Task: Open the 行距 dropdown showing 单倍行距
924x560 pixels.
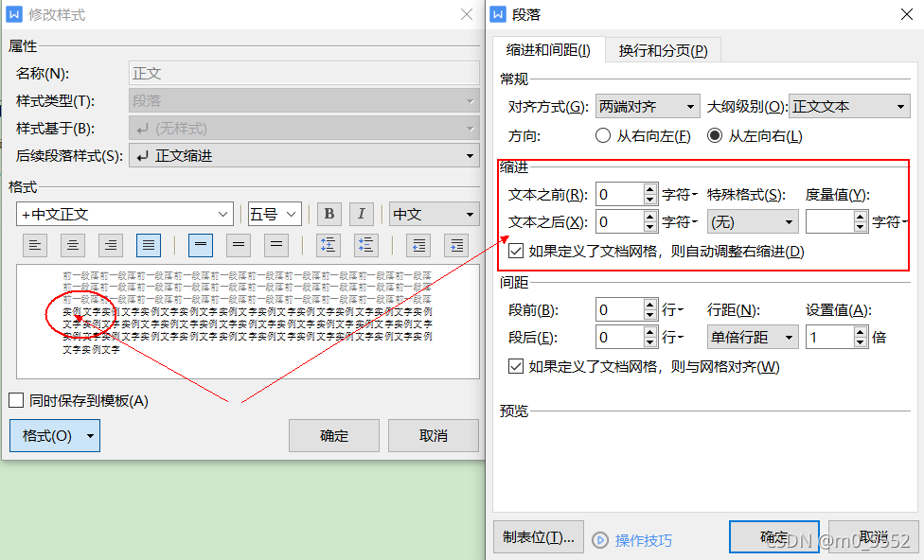Action: [752, 337]
